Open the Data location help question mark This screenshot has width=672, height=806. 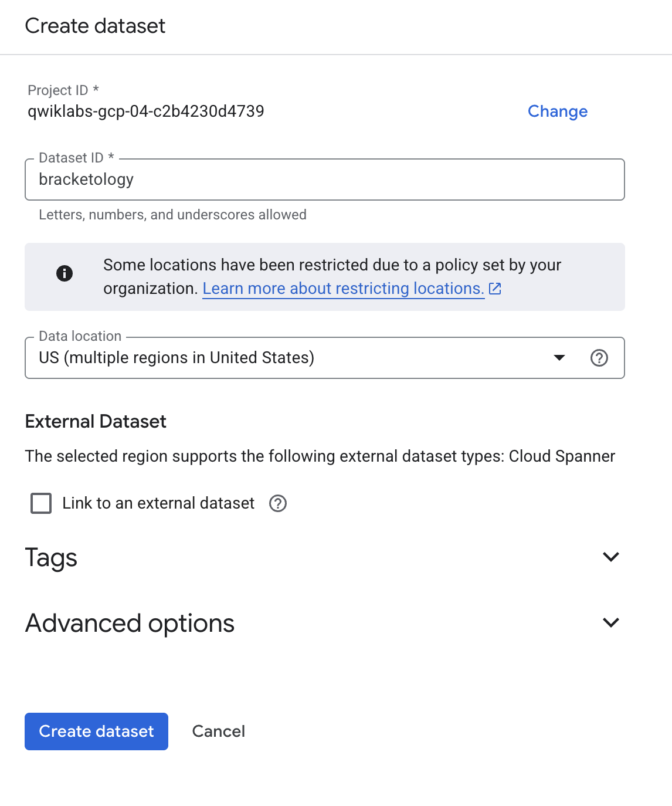(599, 358)
